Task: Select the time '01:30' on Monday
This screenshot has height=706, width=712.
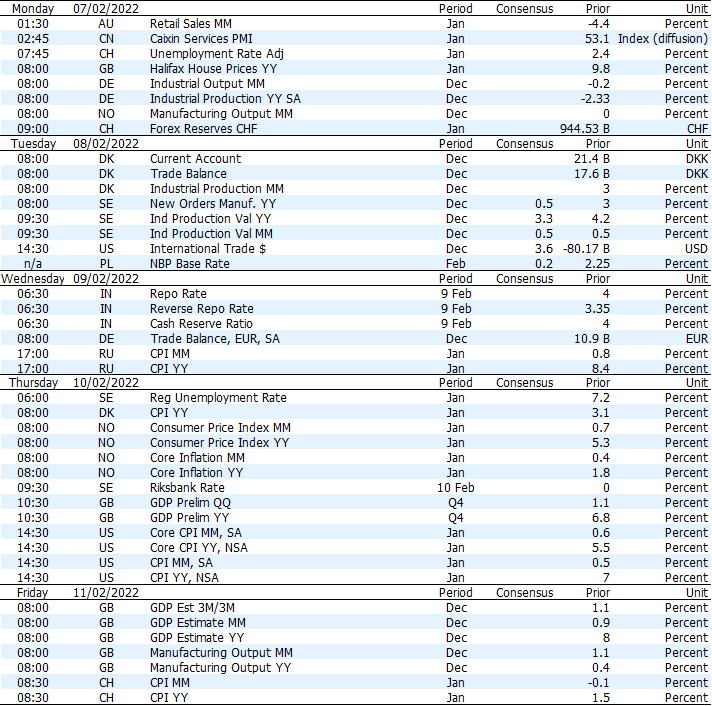Action: click(33, 24)
